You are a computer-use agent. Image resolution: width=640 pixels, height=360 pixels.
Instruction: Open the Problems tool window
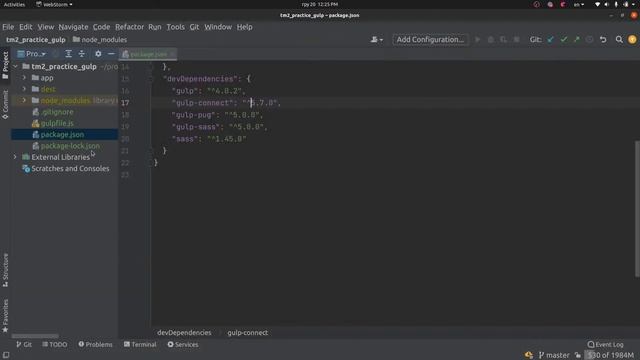(x=95, y=344)
